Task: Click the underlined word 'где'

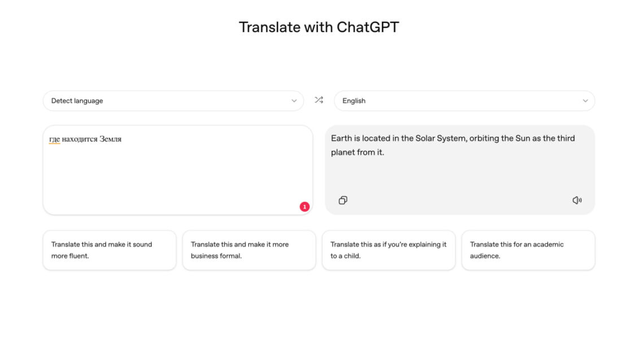Action: (54, 139)
